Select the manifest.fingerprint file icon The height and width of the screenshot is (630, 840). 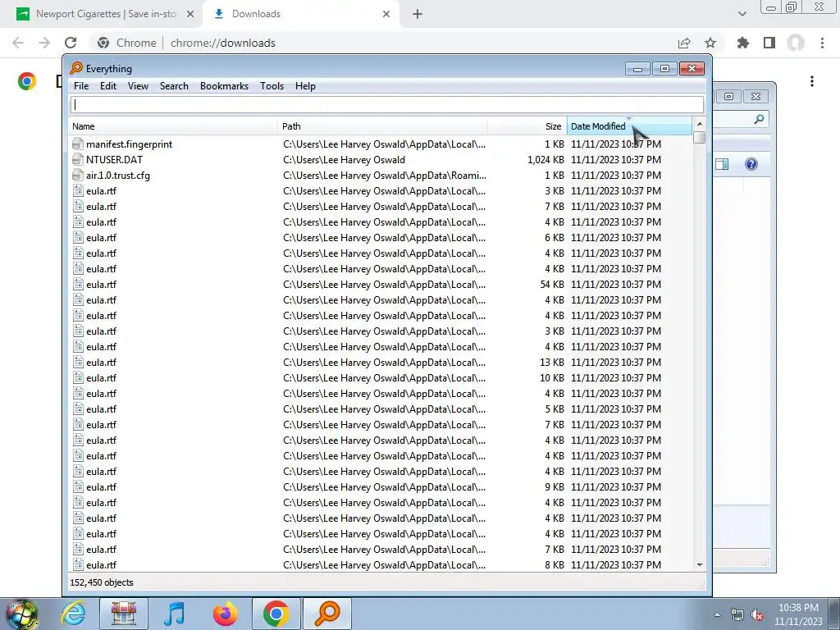pyautogui.click(x=78, y=144)
